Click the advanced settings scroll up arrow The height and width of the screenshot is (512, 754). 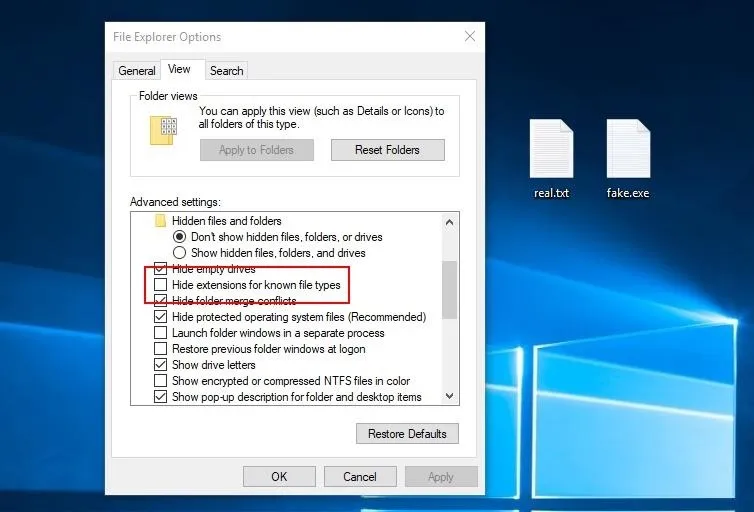click(450, 222)
